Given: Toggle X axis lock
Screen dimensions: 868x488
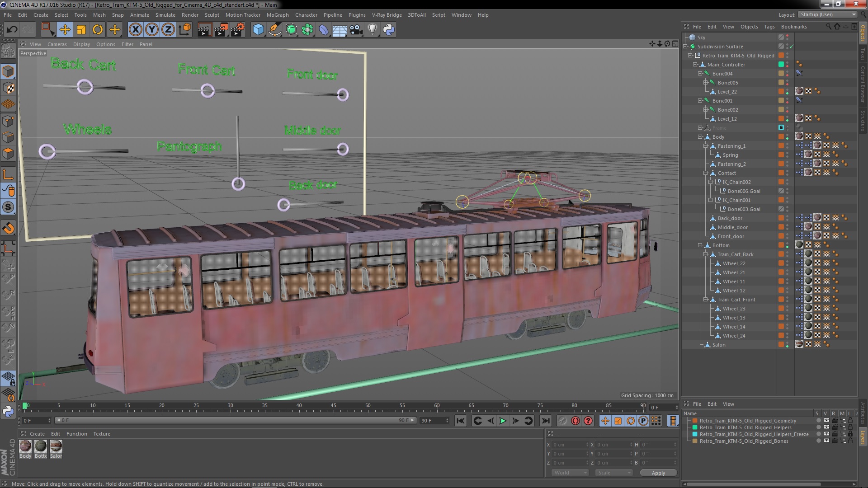Looking at the screenshot, I should pyautogui.click(x=135, y=30).
